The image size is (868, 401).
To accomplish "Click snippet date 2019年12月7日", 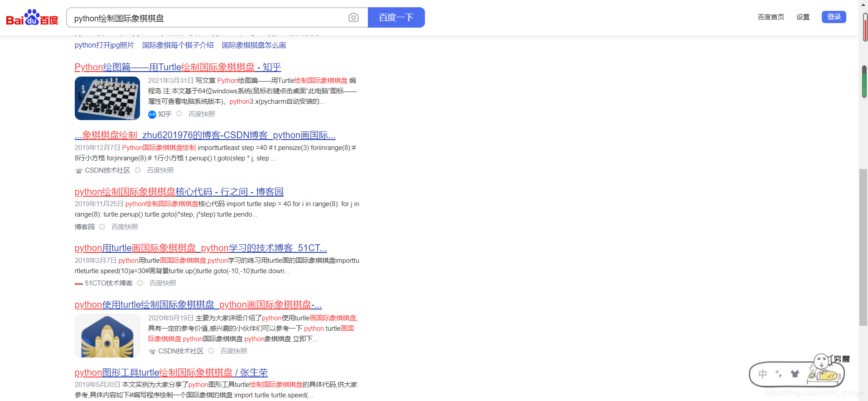I will tap(97, 148).
